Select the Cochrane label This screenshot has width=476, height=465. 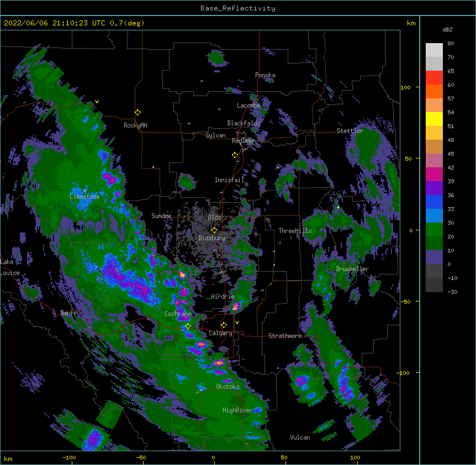(x=178, y=314)
